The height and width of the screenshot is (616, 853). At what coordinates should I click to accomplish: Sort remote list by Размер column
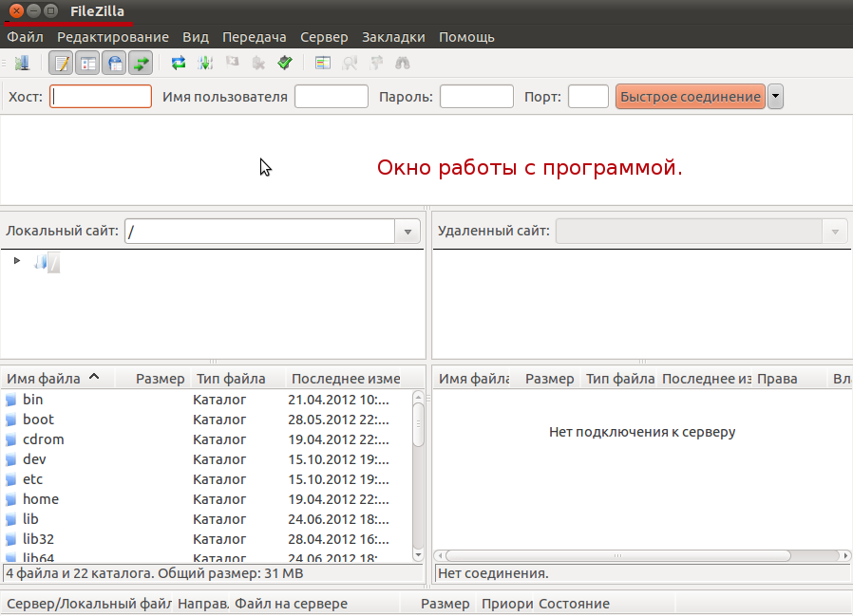pyautogui.click(x=549, y=379)
